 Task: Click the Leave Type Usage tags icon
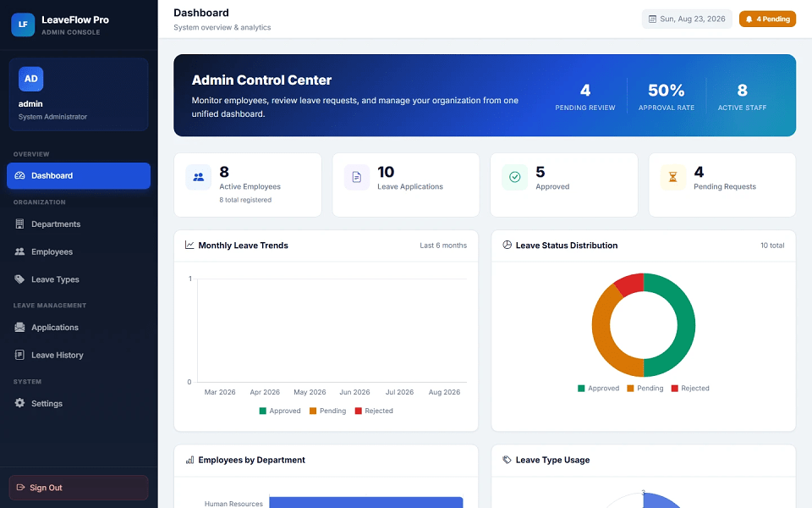pos(507,460)
